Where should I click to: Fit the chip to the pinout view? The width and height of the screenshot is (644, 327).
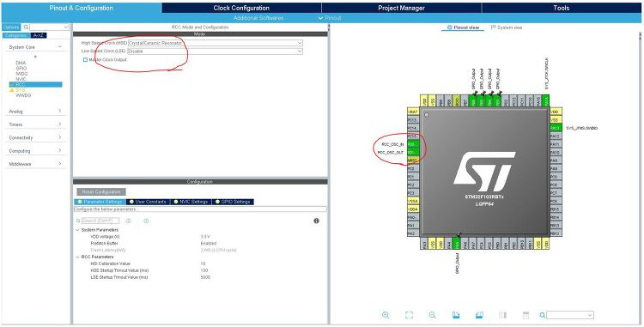[409, 315]
